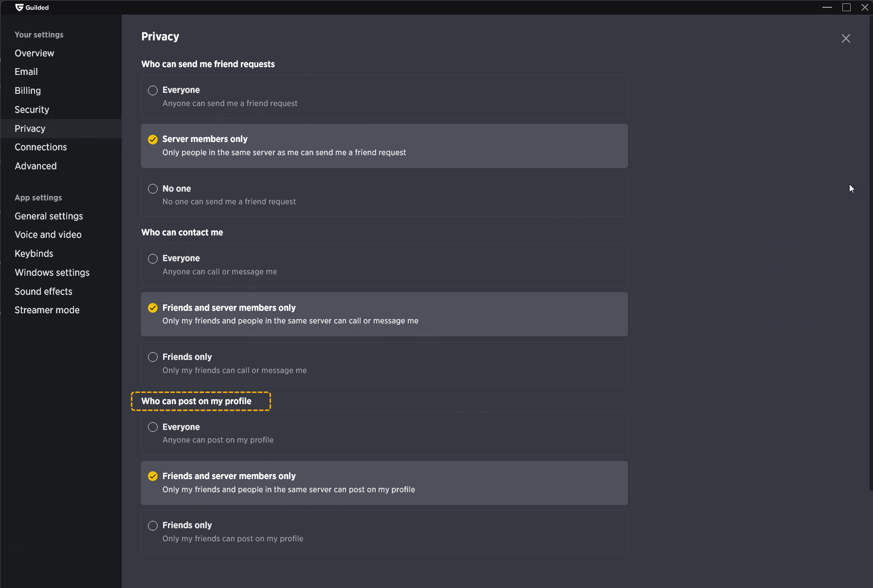Select Friends and server members only for profile posts
Image resolution: width=873 pixels, height=588 pixels.
pos(384,483)
